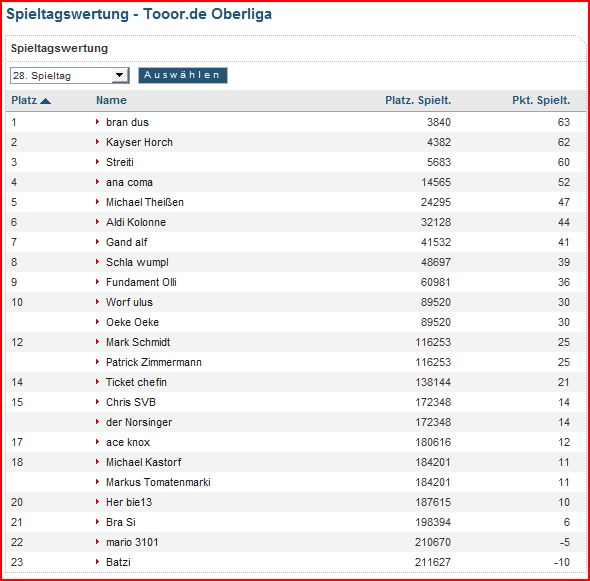Open the Patrick Zimmermann name link
This screenshot has height=581, width=590.
[x=154, y=362]
